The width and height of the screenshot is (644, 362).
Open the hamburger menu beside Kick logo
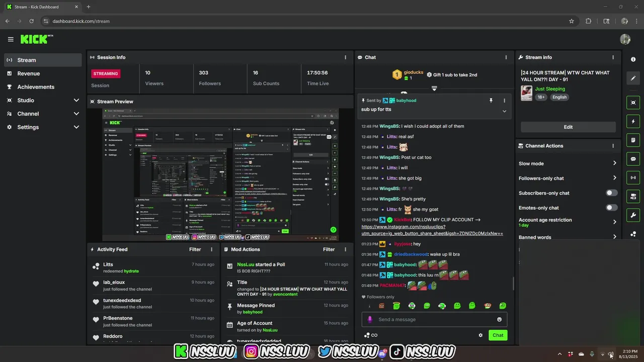[11, 39]
